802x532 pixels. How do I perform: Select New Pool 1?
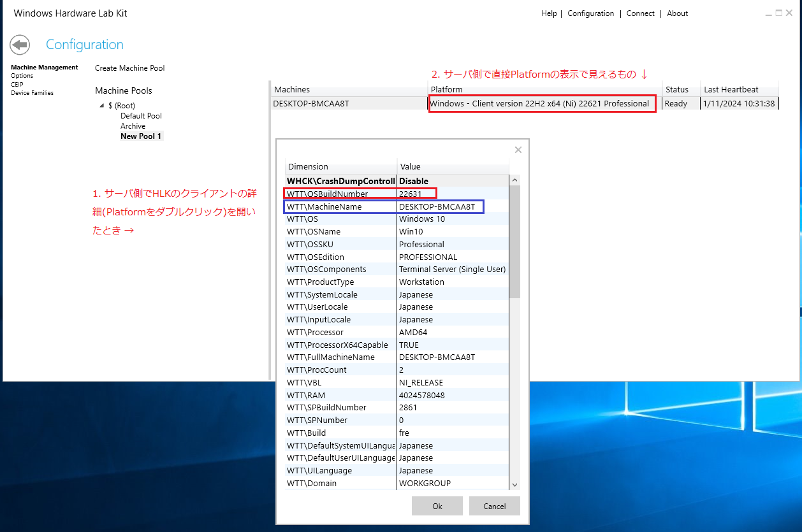pos(140,136)
